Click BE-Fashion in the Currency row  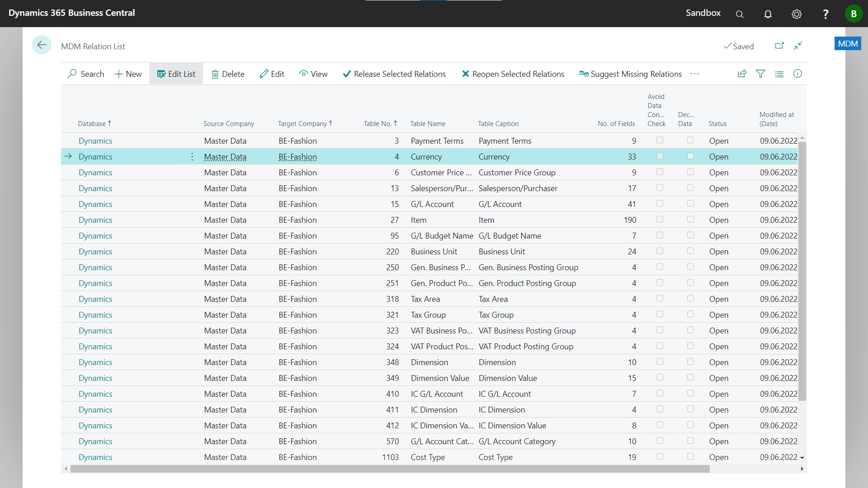pos(297,156)
